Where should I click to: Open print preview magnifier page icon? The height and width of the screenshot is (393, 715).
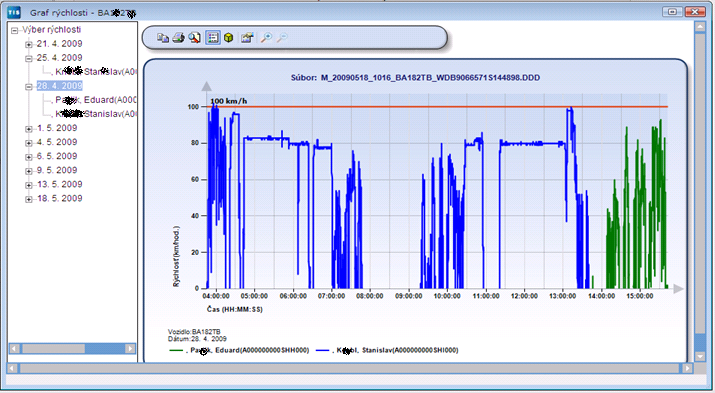pos(195,38)
